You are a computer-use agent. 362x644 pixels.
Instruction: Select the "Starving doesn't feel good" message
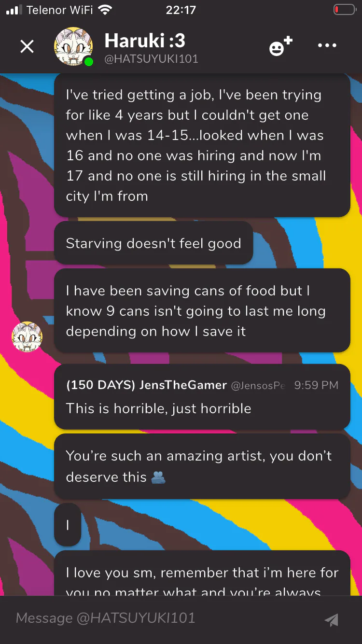pos(153,243)
